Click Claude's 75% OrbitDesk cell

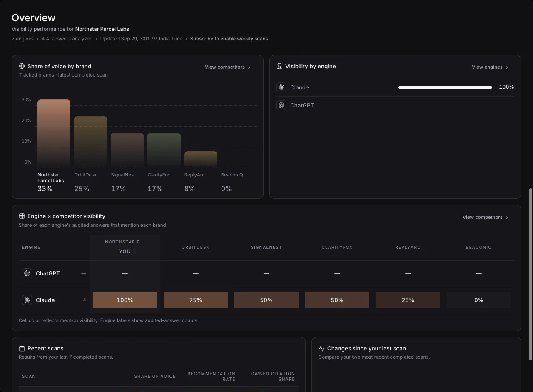(x=196, y=300)
